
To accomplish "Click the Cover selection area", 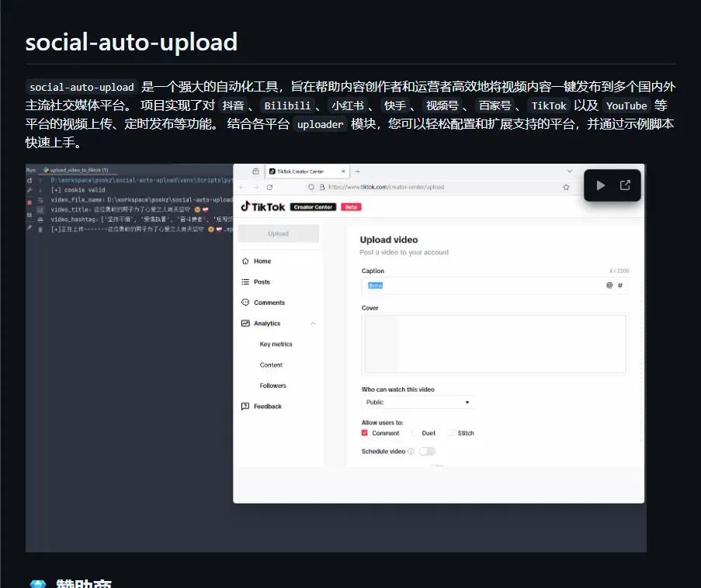I will click(495, 344).
